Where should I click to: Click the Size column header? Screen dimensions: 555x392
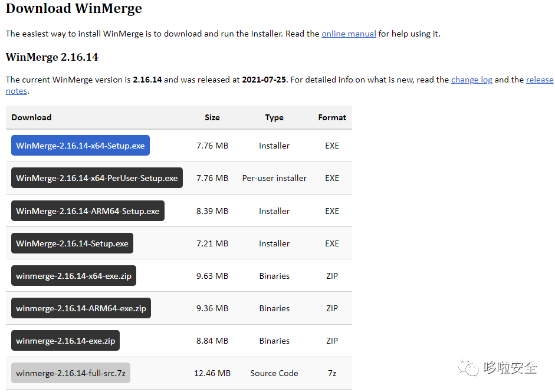click(212, 117)
